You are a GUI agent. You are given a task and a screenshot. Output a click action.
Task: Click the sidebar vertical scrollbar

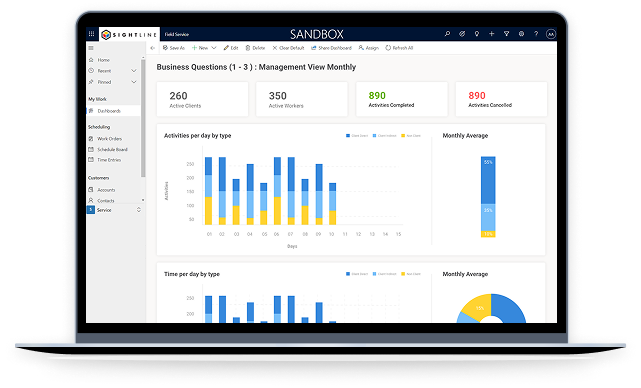coord(143,118)
